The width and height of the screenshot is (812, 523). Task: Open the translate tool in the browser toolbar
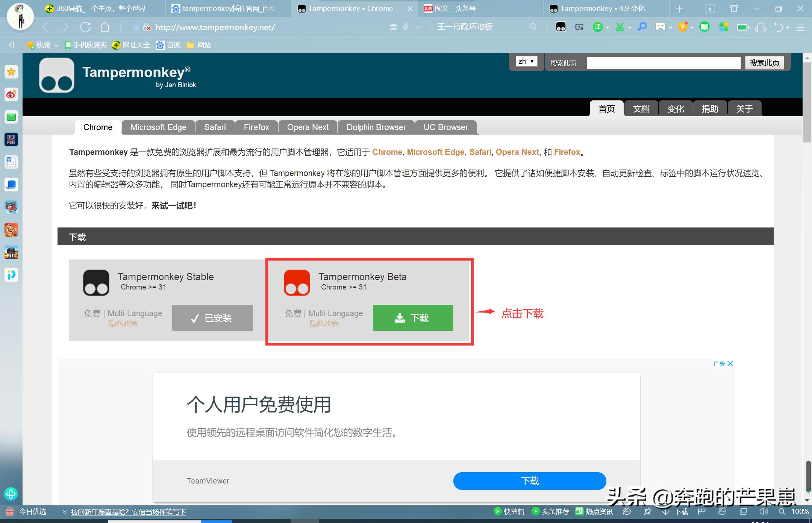coord(598,27)
